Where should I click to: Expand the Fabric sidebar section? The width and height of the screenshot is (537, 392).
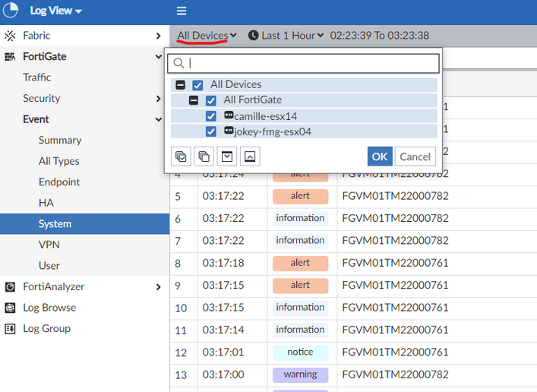(158, 36)
